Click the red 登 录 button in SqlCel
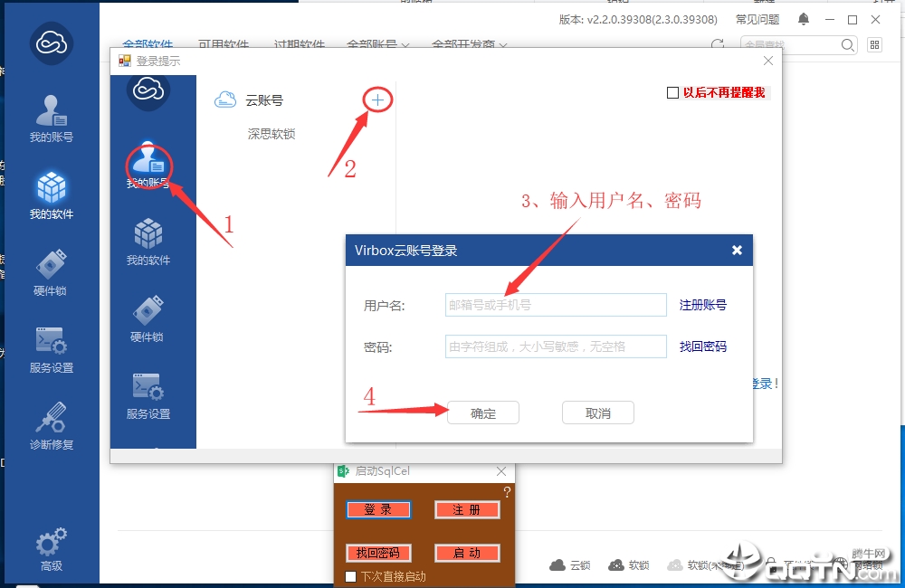905x588 pixels. point(378,509)
